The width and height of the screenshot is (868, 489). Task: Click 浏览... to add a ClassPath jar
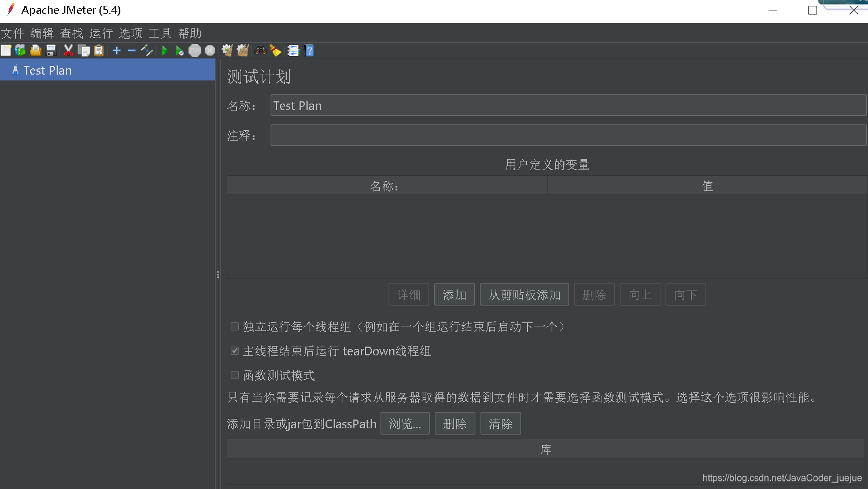tap(405, 424)
